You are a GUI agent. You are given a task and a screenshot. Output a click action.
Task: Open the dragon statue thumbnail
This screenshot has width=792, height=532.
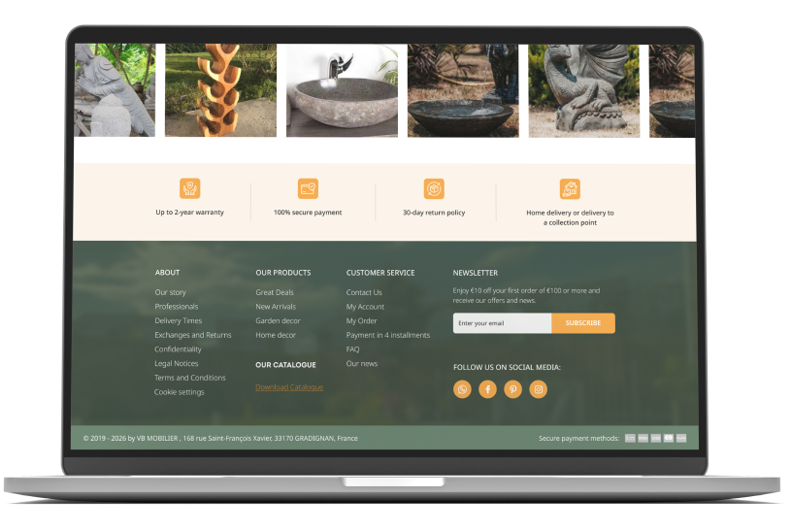pos(584,91)
